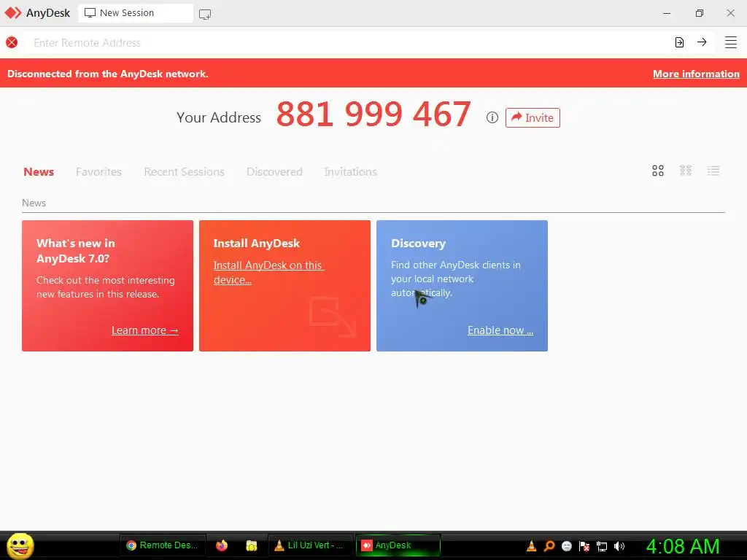Open the smiley Start menu button
This screenshot has width=747, height=560.
click(20, 545)
